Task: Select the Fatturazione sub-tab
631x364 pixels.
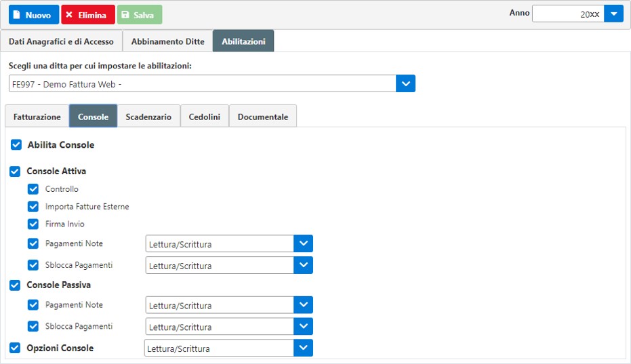Action: [37, 117]
